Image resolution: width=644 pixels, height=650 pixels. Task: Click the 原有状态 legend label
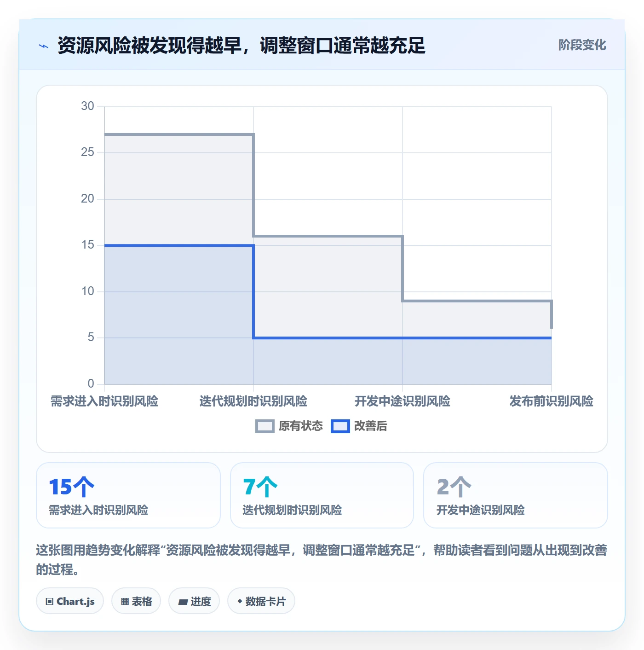pyautogui.click(x=301, y=426)
